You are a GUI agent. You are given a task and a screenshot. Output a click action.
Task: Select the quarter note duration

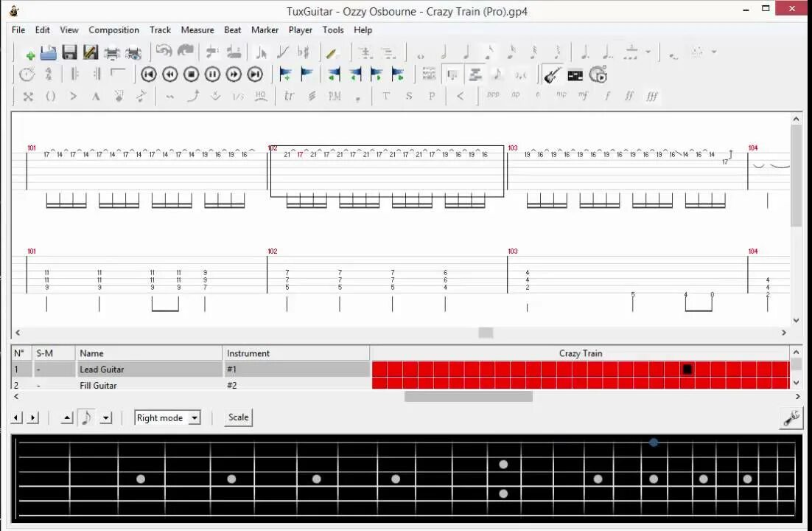point(466,52)
